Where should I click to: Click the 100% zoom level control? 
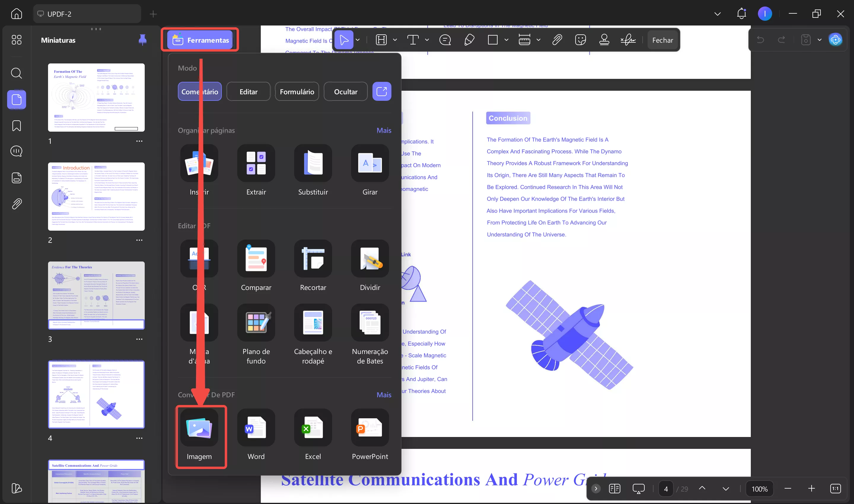760,489
